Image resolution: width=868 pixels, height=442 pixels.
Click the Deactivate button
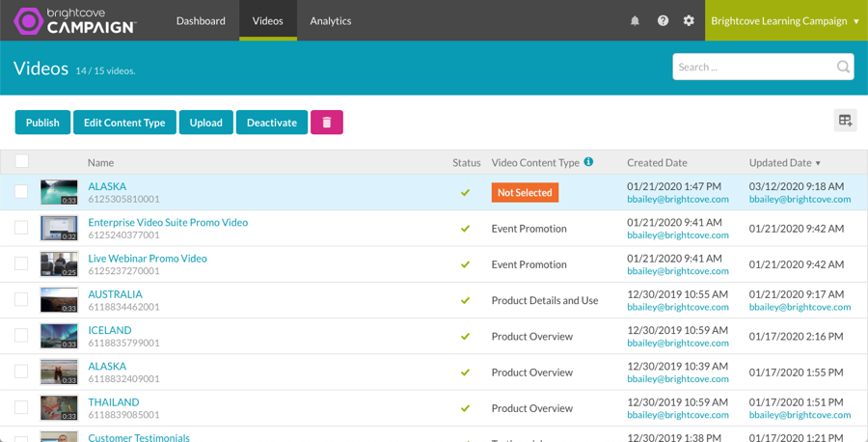pyautogui.click(x=272, y=123)
